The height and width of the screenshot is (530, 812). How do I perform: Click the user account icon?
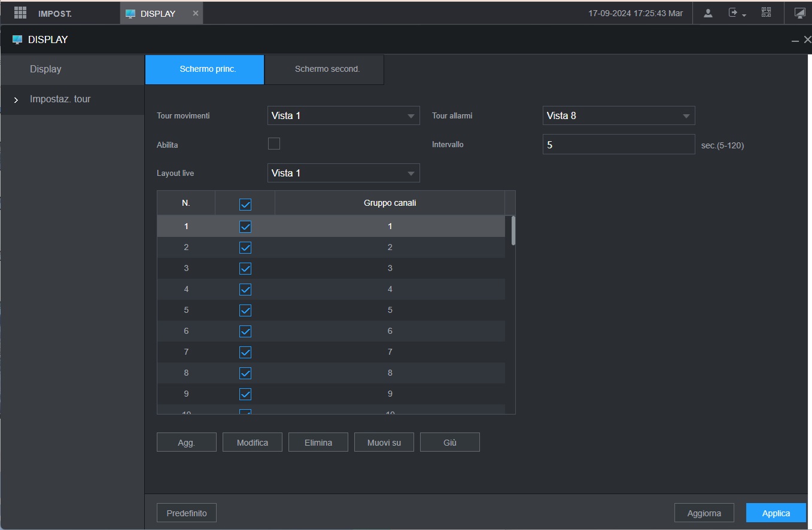pos(708,13)
